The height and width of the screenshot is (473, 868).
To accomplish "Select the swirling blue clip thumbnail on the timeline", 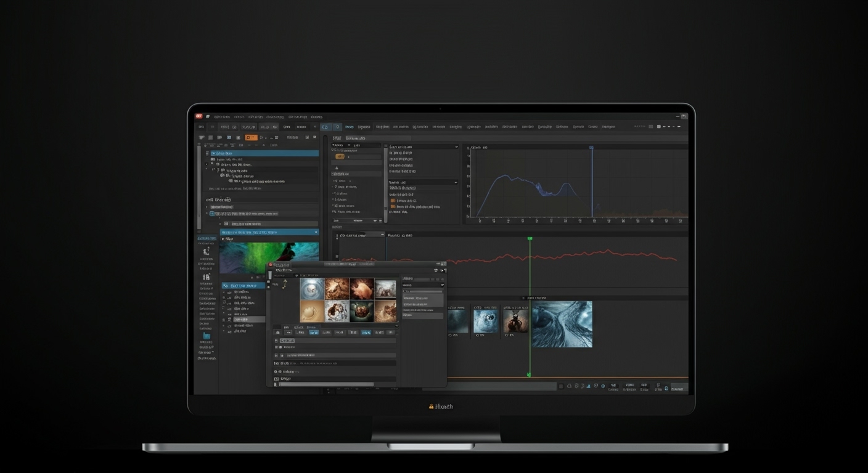I will 562,323.
